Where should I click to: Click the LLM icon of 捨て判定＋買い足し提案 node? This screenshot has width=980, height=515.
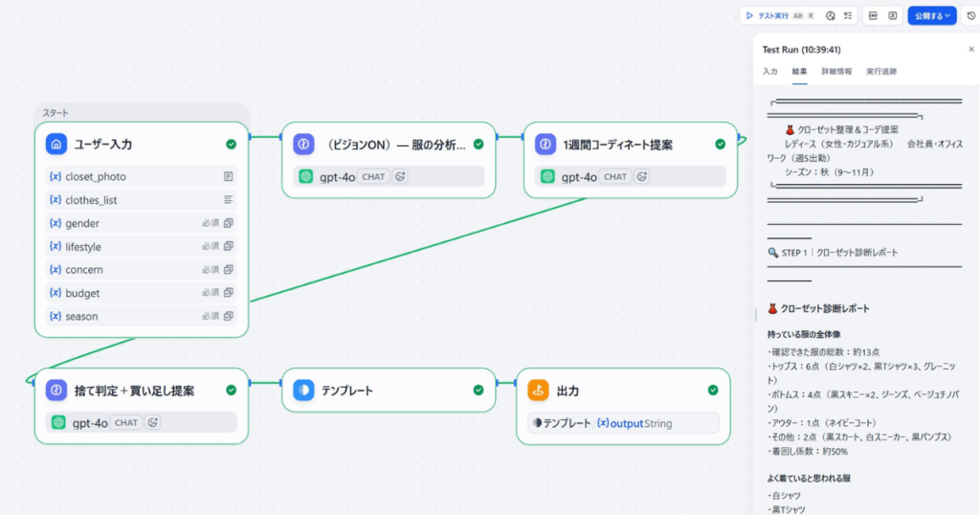[x=56, y=390]
